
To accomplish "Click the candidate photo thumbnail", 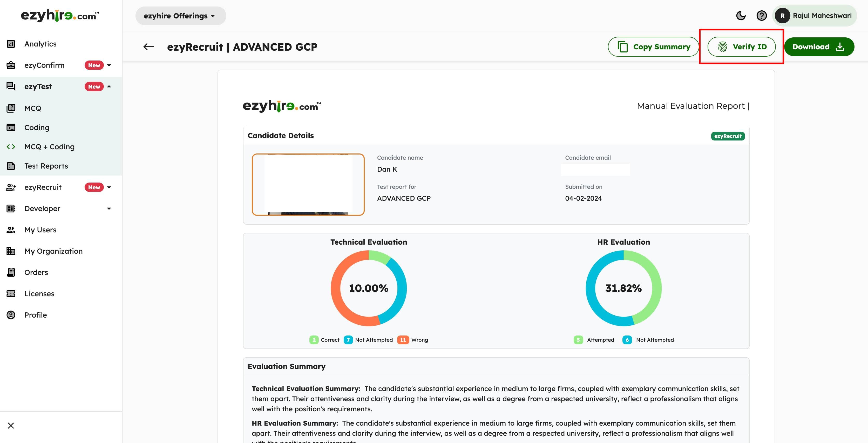I will click(308, 184).
